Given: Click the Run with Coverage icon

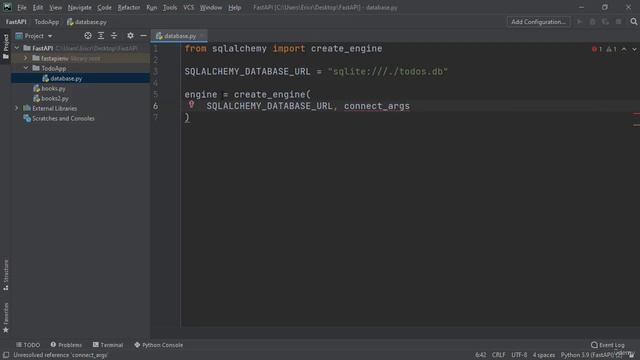Looking at the screenshot, I should point(605,22).
